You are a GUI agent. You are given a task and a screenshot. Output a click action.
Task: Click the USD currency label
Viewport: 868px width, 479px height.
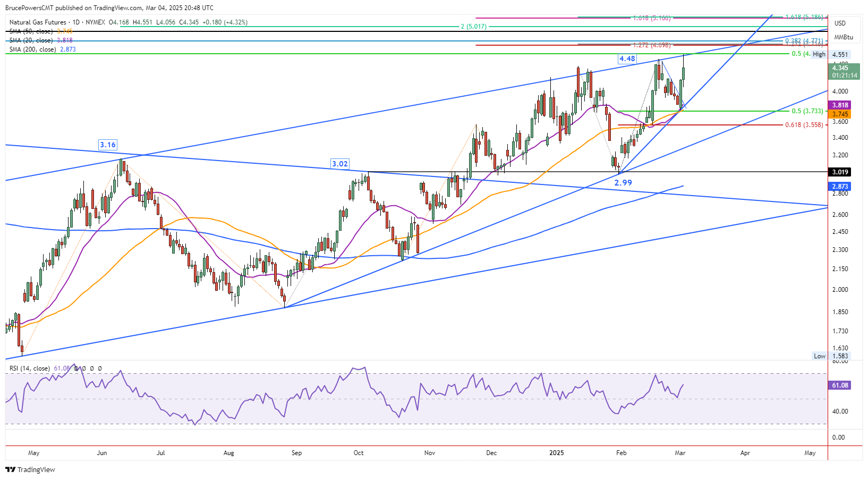tap(840, 23)
